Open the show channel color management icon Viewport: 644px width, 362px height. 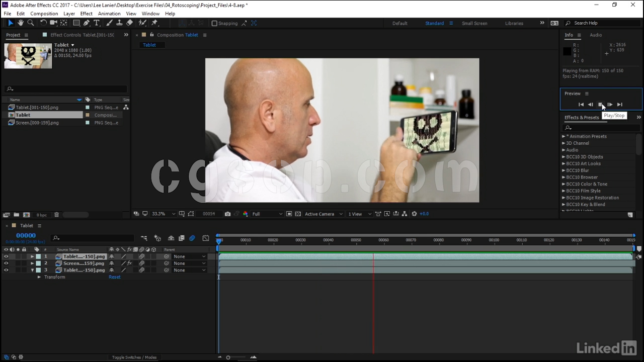(x=246, y=214)
